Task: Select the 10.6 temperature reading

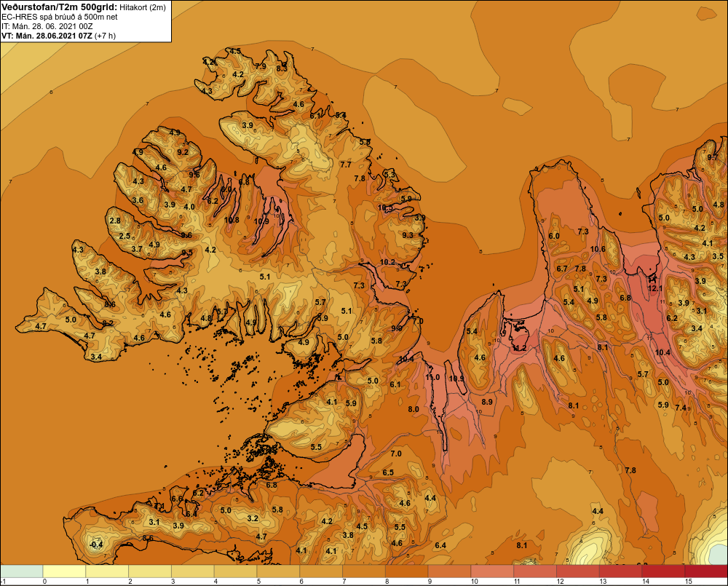Action: pyautogui.click(x=598, y=249)
